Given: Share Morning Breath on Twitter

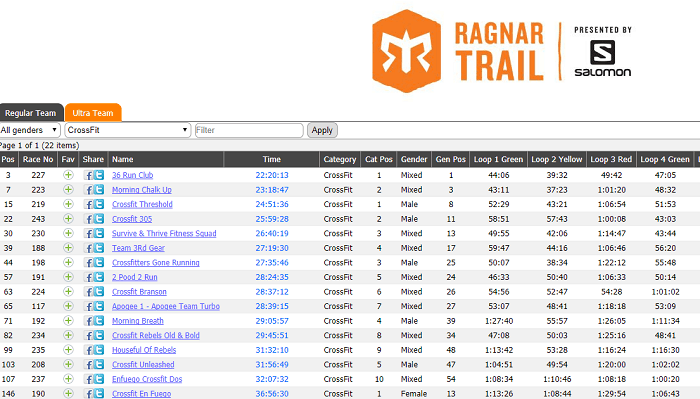Looking at the screenshot, I should tap(99, 321).
